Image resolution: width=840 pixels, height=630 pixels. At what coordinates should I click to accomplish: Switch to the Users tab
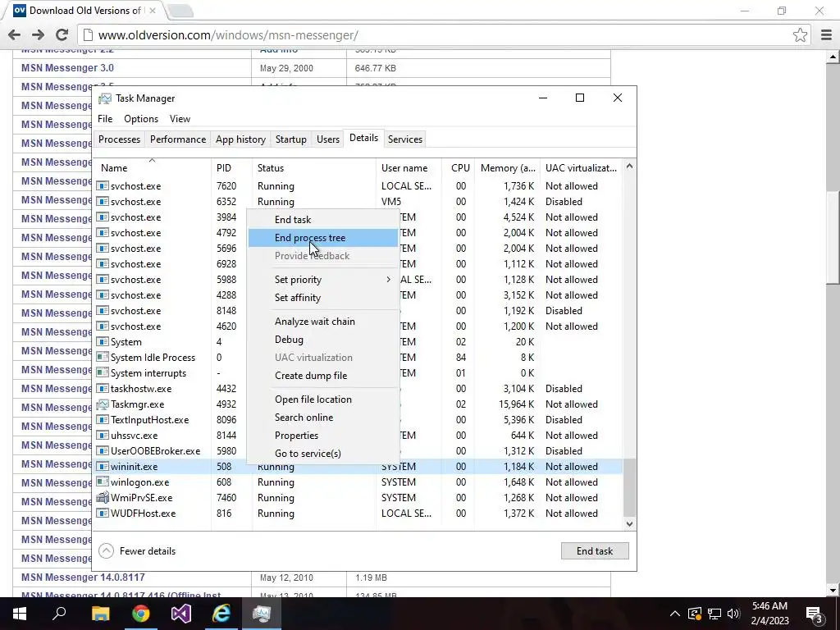click(x=328, y=139)
